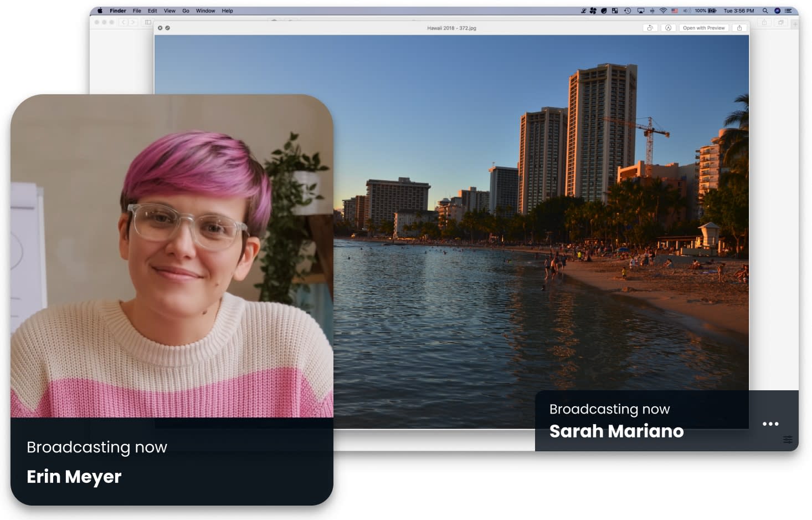Open the Help menu
The height and width of the screenshot is (520, 812).
[228, 11]
